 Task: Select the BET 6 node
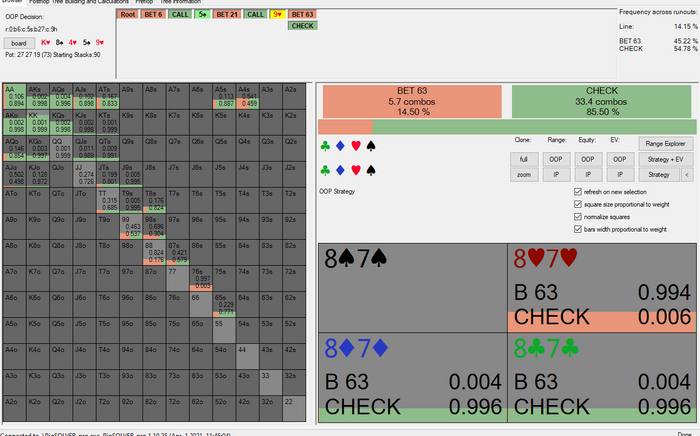click(x=153, y=14)
